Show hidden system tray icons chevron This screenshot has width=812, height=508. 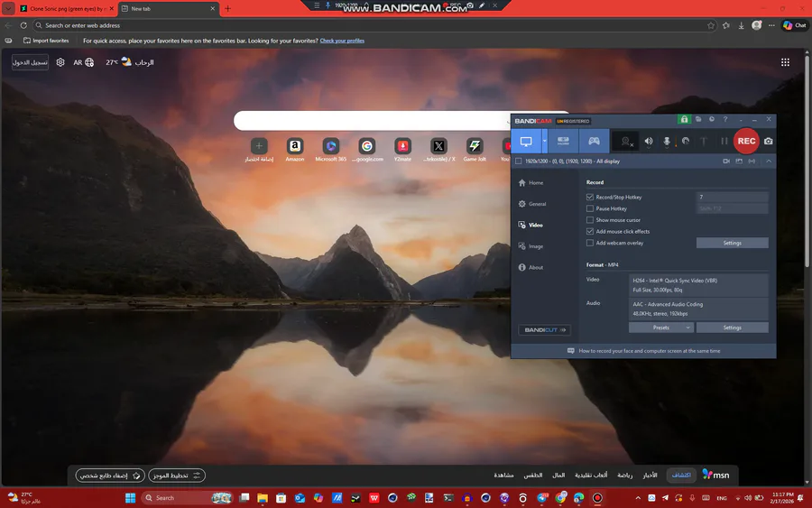pyautogui.click(x=638, y=498)
